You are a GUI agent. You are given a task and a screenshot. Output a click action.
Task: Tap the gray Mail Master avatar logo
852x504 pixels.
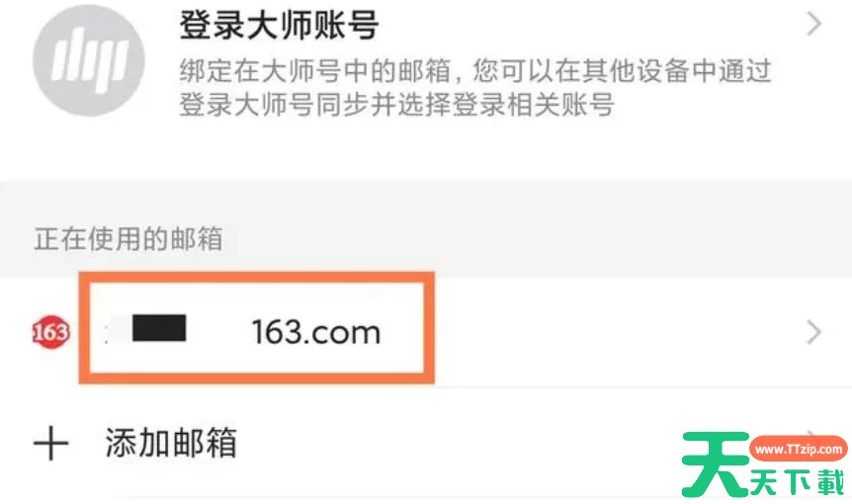[89, 60]
